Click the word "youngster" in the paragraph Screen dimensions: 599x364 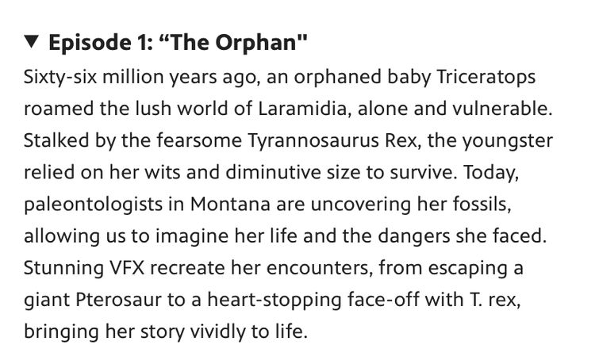(508, 141)
